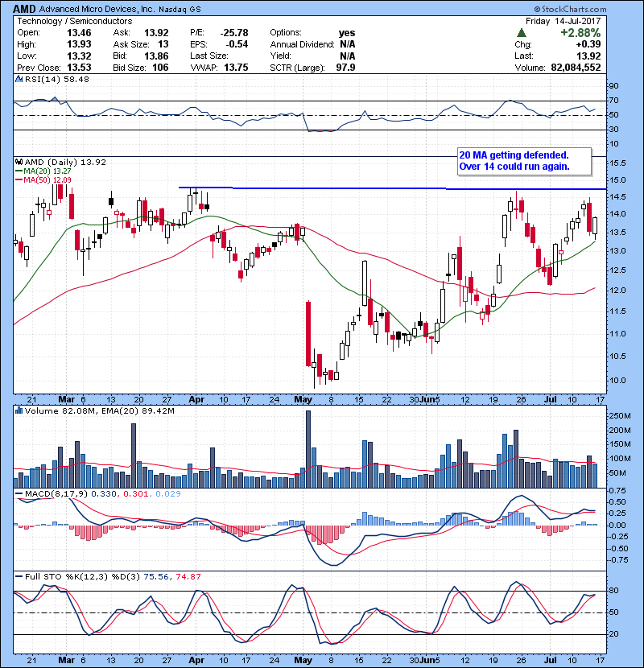
Task: Click the MA(50) red legend line
Action: 19,180
